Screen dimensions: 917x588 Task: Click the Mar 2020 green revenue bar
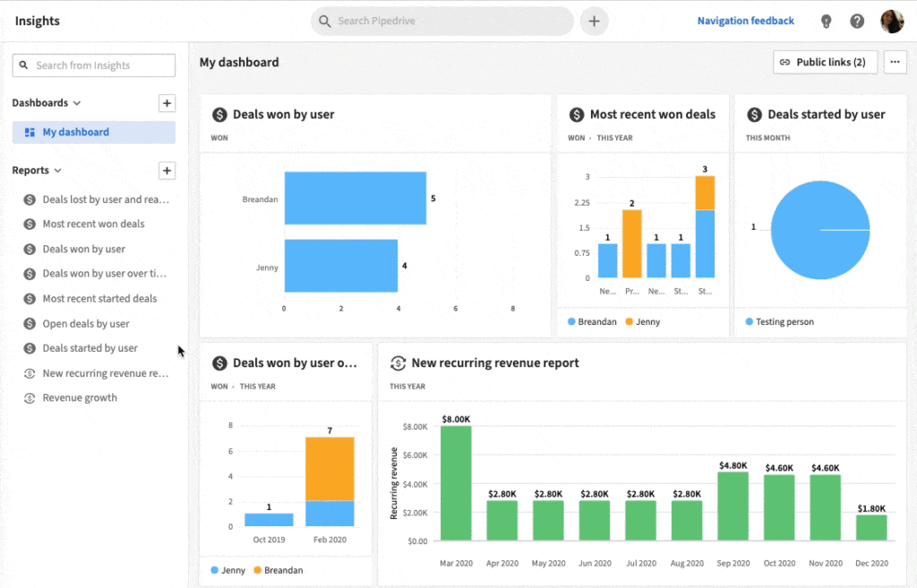tap(456, 483)
